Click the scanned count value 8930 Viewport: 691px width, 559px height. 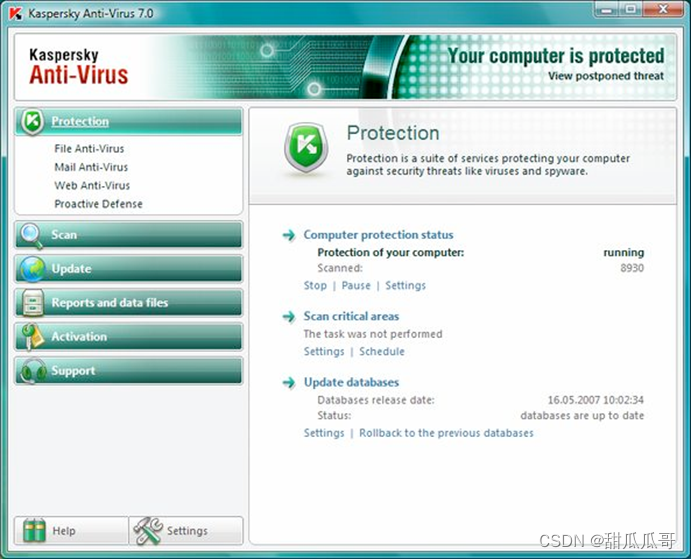632,268
